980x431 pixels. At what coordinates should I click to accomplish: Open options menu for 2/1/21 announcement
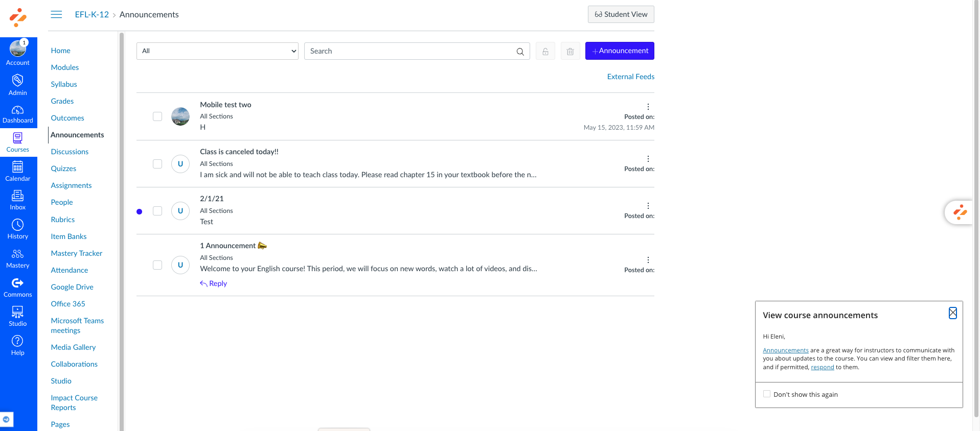coord(648,206)
